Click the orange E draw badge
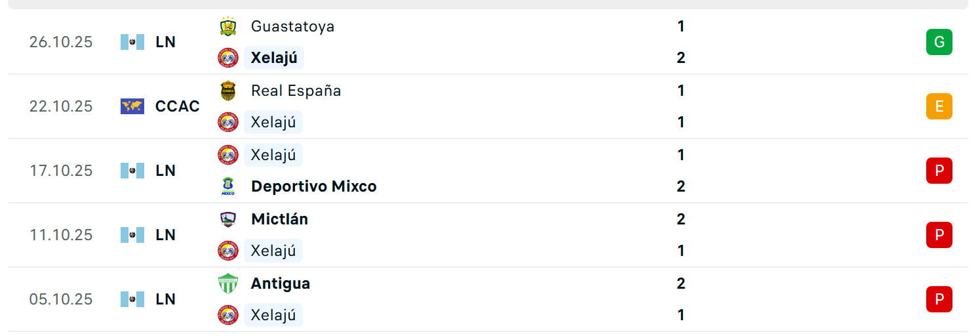Image resolution: width=980 pixels, height=336 pixels. coord(939,106)
